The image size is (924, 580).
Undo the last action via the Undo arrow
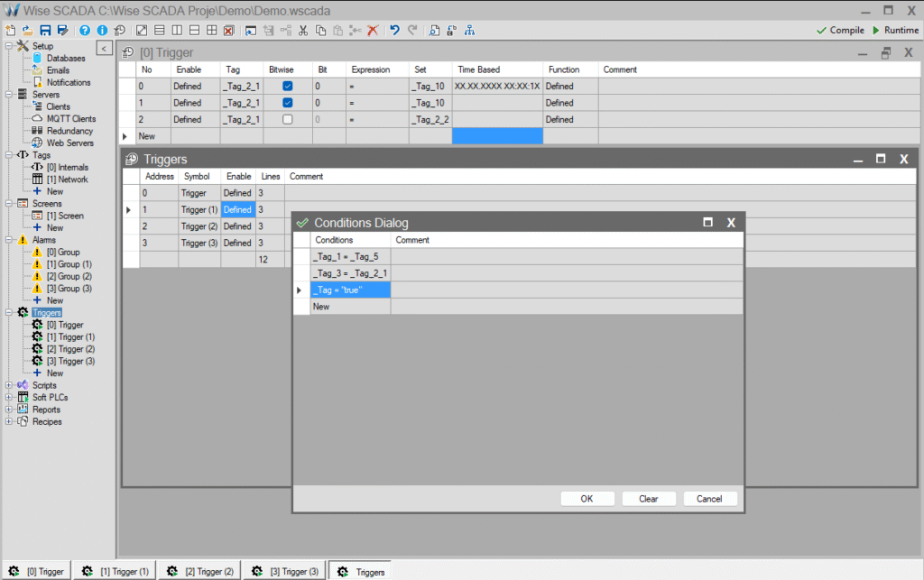(x=393, y=30)
